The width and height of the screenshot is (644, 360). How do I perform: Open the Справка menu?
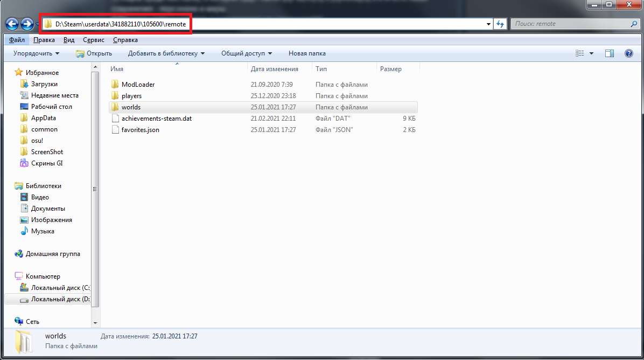tap(125, 40)
